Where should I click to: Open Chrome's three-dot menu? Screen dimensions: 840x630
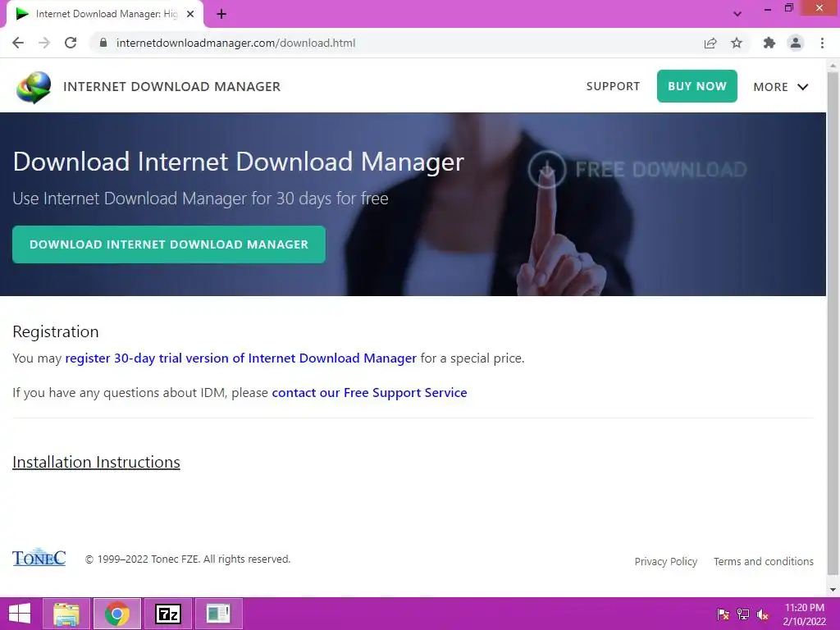(x=822, y=43)
